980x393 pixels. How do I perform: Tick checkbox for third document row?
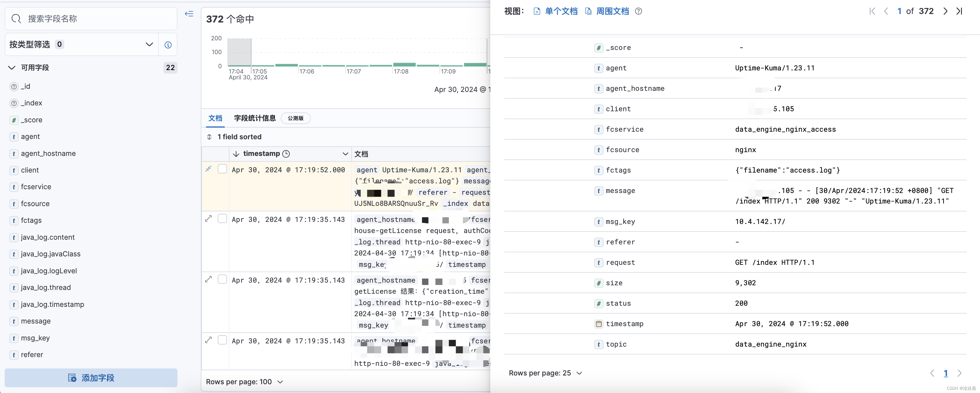(x=222, y=279)
